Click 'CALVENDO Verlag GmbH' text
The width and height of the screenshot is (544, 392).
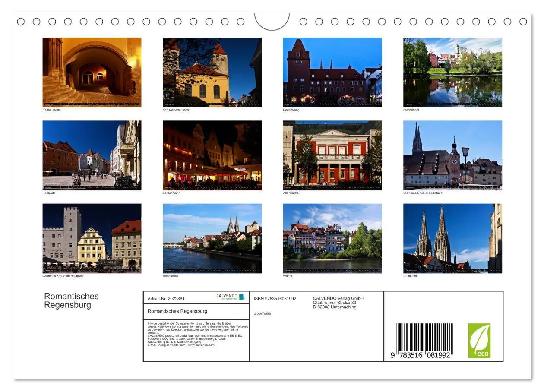tap(338, 298)
